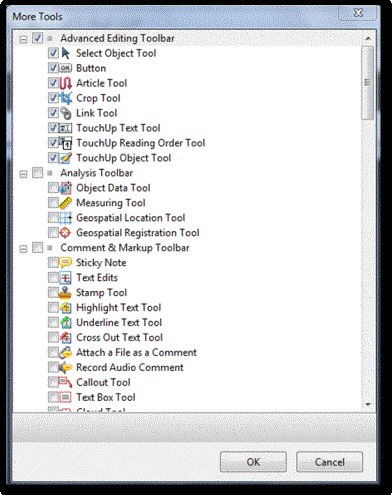Select the Comment & Markup Toolbar label
This screenshot has height=495, width=392.
(x=125, y=248)
